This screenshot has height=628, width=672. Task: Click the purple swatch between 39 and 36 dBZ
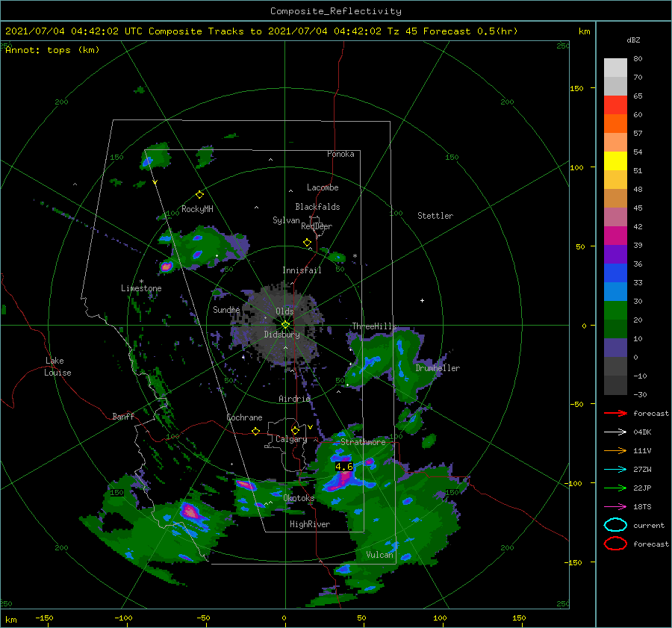[x=615, y=254]
